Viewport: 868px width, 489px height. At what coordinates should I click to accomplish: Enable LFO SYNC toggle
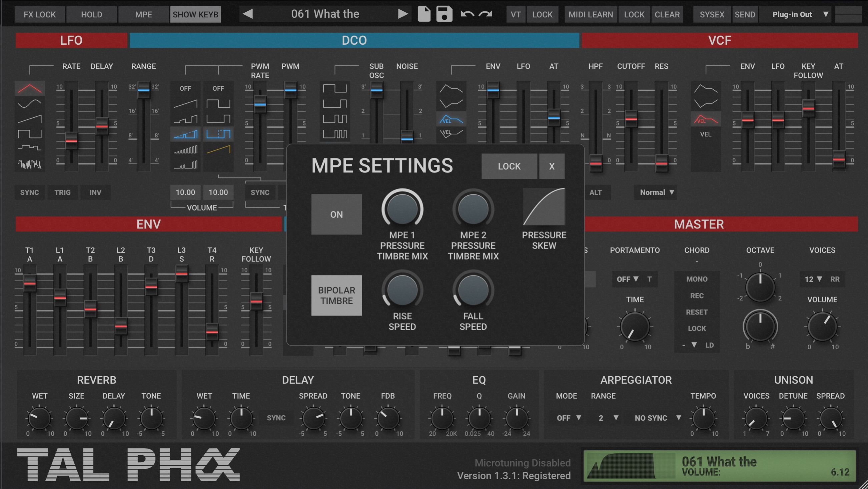pyautogui.click(x=29, y=192)
